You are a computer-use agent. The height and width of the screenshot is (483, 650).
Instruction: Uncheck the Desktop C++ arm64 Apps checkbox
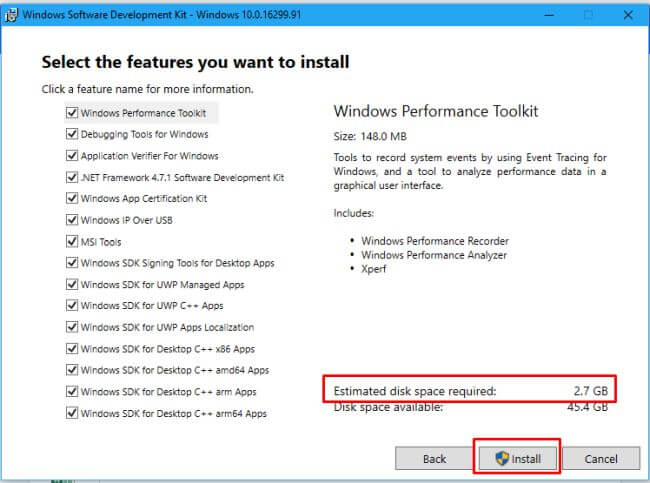tap(72, 413)
